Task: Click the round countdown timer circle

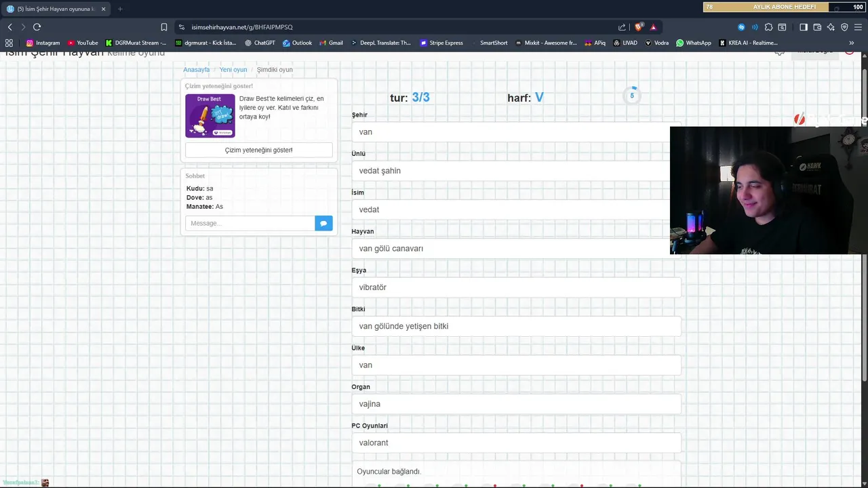Action: coord(632,96)
